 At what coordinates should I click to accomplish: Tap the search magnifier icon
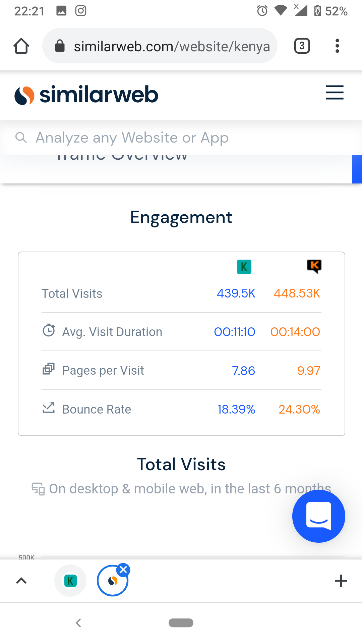(21, 137)
